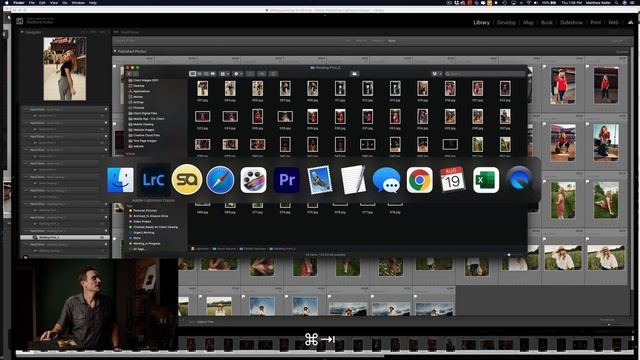Click the Apple menu icon
The width and height of the screenshot is (640, 360).
click(x=7, y=2)
